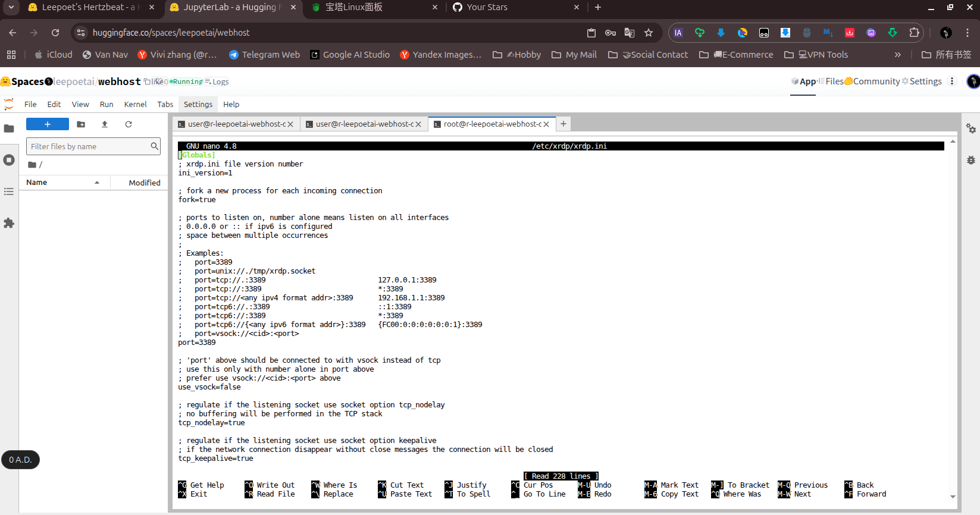Open the Settings menu in JupyterLab
980x515 pixels.
pyautogui.click(x=198, y=104)
